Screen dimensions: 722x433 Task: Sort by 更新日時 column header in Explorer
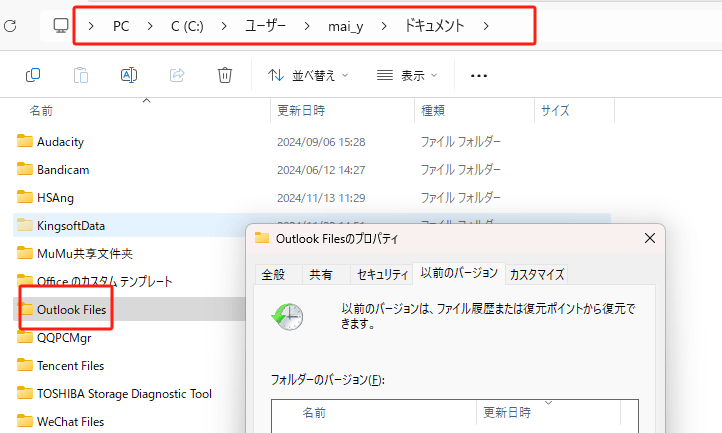coord(301,111)
